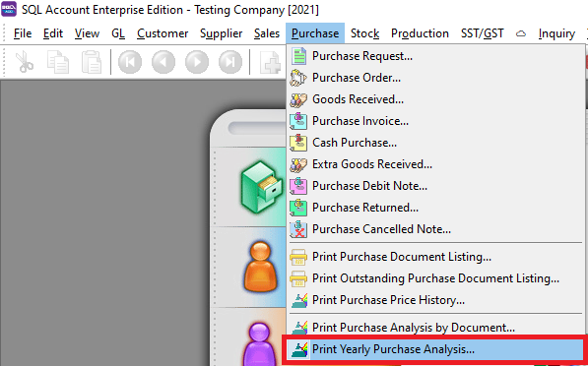
Task: Open the Sales menu
Action: click(267, 33)
